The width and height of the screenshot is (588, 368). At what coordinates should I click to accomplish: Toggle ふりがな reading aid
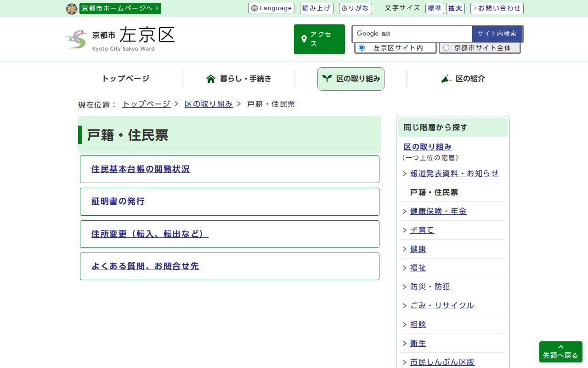tap(355, 8)
